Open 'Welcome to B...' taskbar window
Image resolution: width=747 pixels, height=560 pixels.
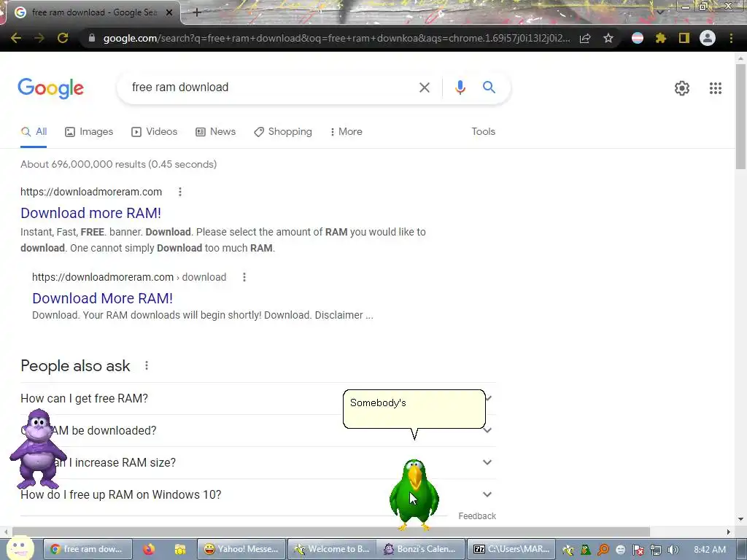click(x=331, y=549)
